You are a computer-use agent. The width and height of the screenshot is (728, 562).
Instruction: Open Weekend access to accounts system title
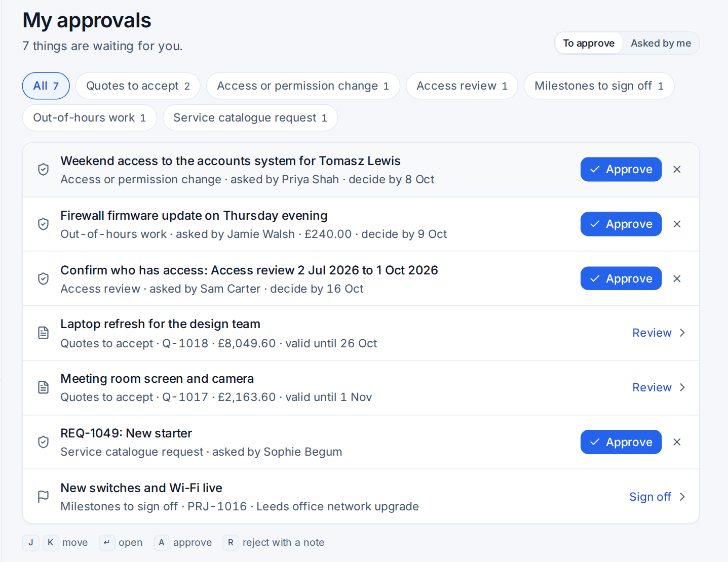pos(231,161)
